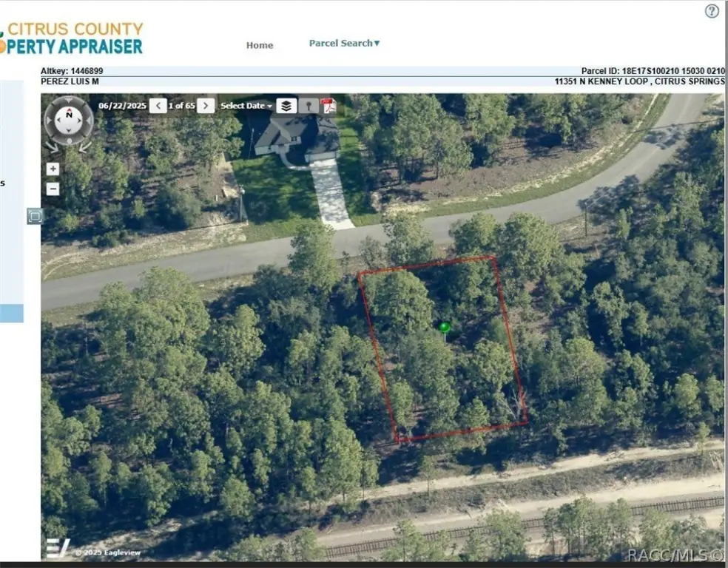Click the Citrus County Property Appraiser logo

(72, 38)
